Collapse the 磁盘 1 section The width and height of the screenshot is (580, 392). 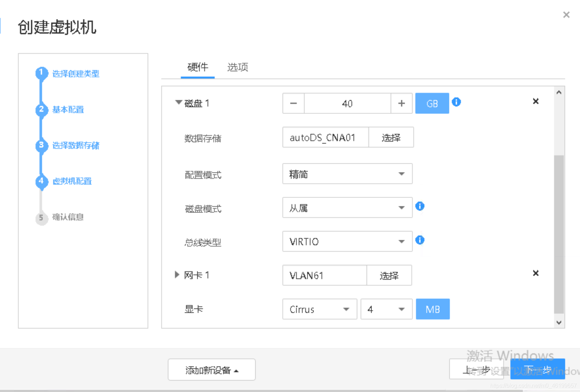178,103
